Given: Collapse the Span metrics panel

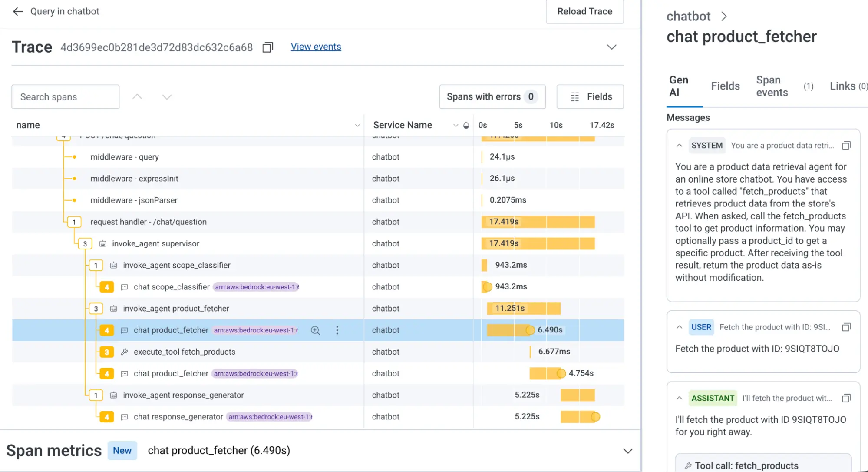Looking at the screenshot, I should coord(627,451).
